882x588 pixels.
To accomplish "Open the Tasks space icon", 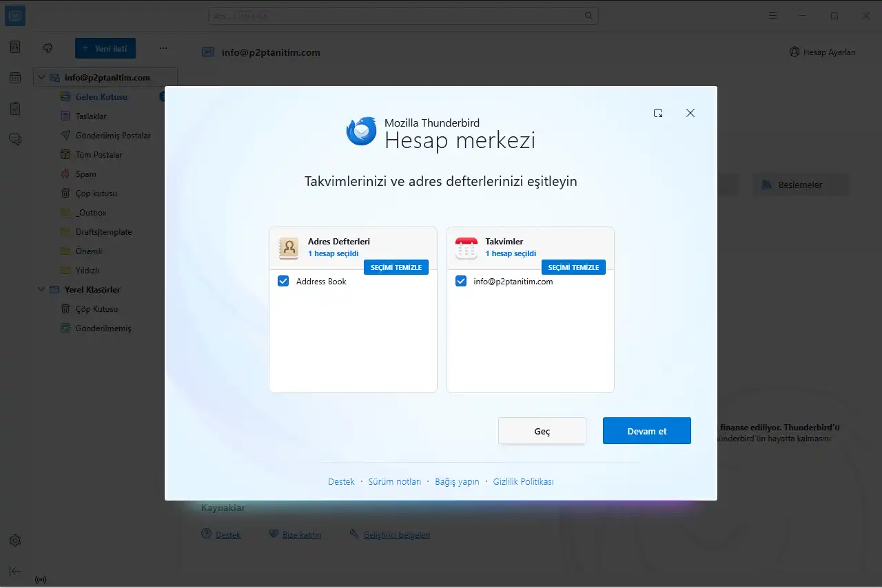I will (15, 108).
